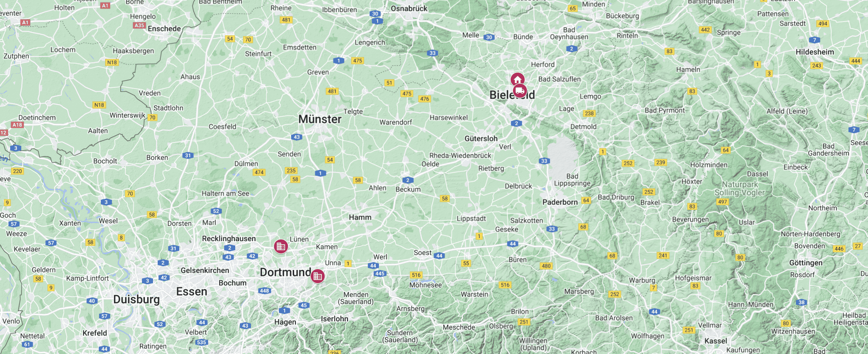Select the delivery truck marker in Bielefeld
This screenshot has width=868, height=354.
pos(520,91)
